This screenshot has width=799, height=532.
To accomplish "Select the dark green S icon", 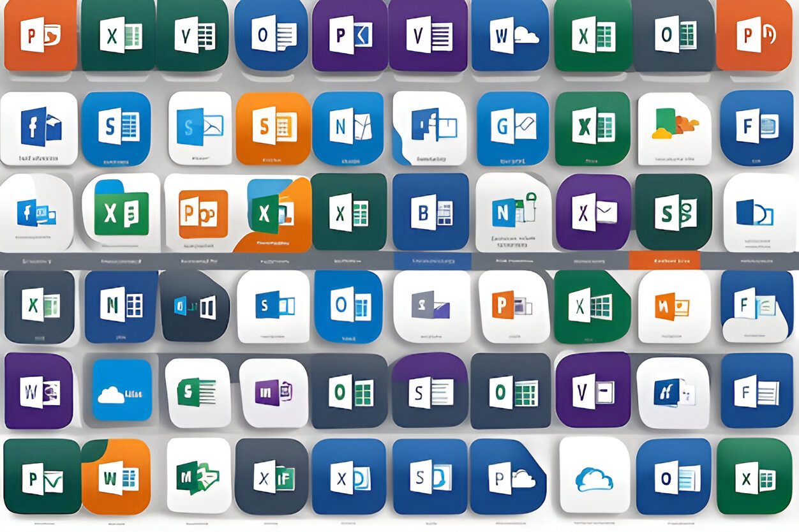I will click(x=673, y=212).
